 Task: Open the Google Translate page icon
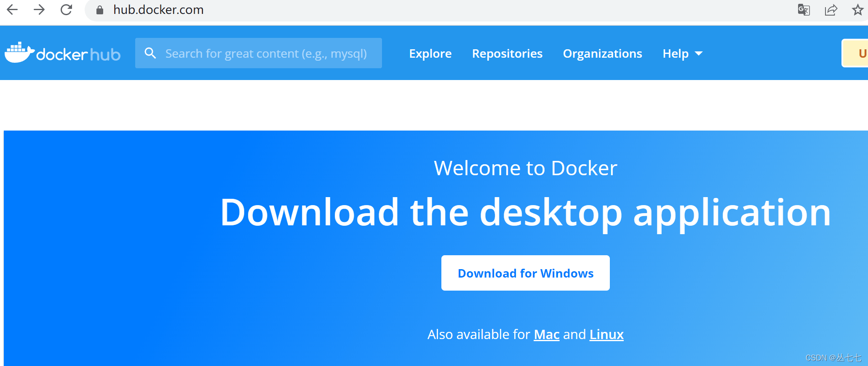click(x=804, y=10)
